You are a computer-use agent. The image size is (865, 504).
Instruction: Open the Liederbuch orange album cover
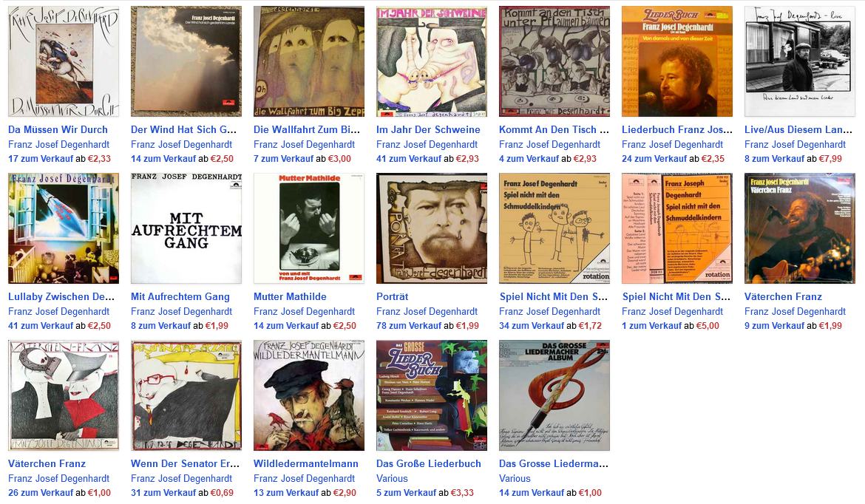[677, 61]
